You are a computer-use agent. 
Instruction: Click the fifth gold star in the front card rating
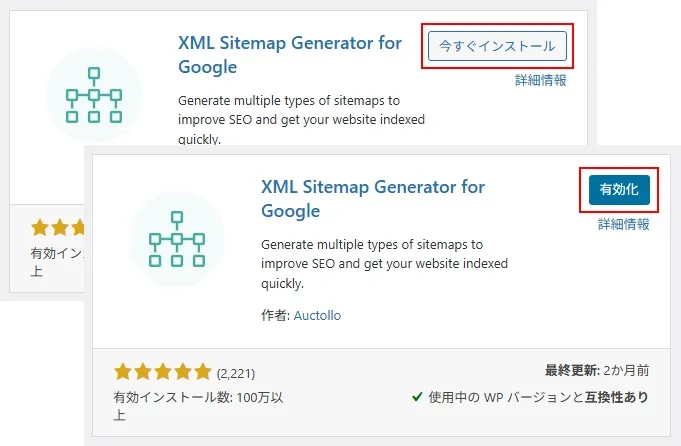202,372
